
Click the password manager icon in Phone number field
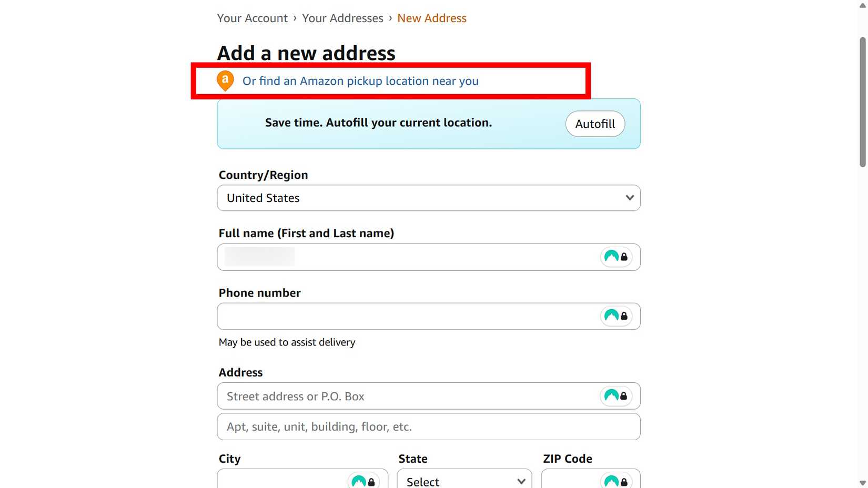pos(615,316)
